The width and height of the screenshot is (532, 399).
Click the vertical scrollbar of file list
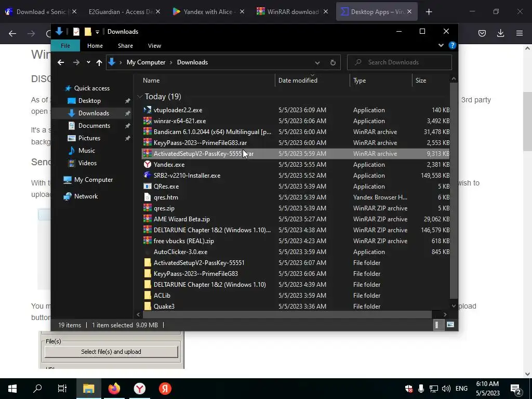tap(454, 190)
